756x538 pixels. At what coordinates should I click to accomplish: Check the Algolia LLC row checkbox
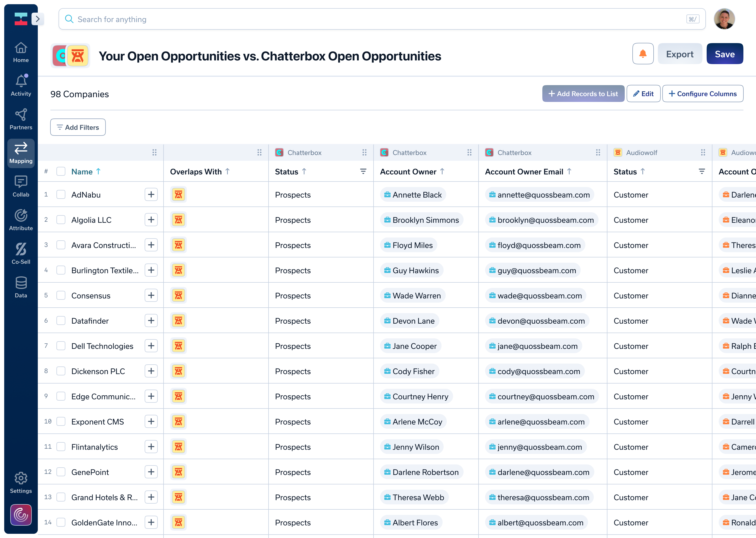coord(61,220)
